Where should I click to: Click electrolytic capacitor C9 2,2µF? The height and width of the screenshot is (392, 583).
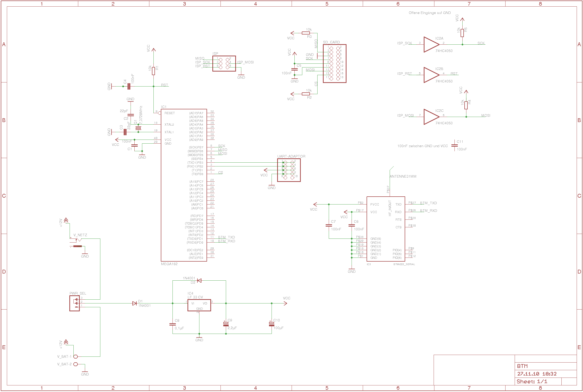(x=226, y=324)
